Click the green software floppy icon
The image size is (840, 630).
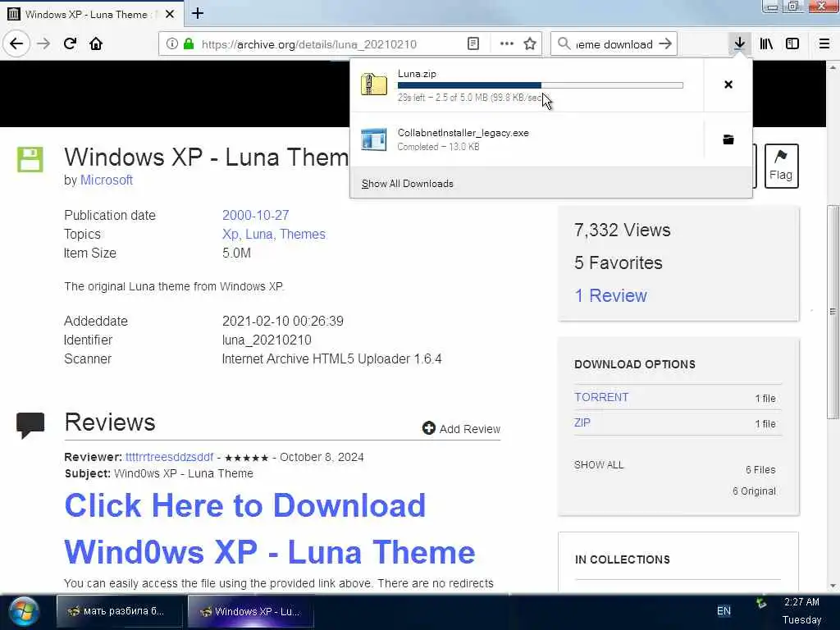(30, 159)
